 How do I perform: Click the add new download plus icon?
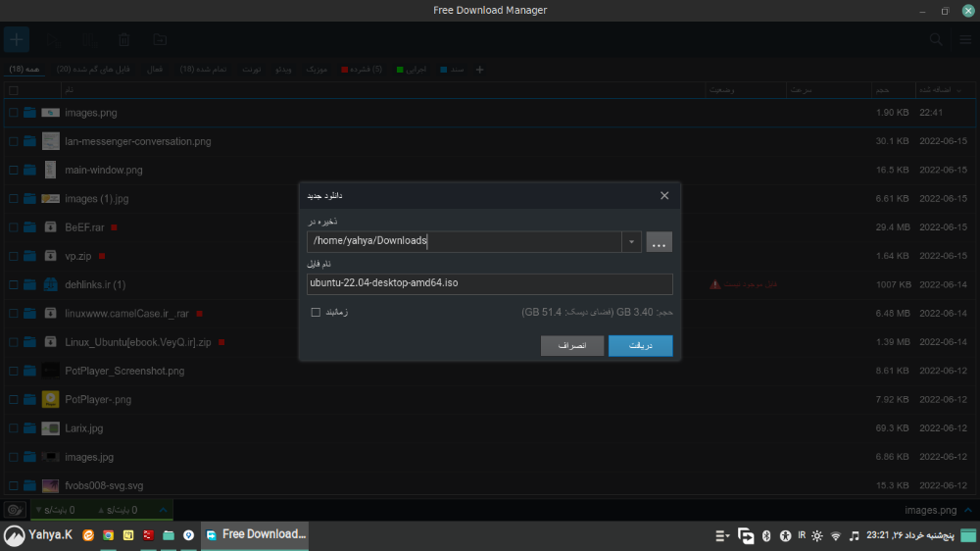click(x=17, y=40)
